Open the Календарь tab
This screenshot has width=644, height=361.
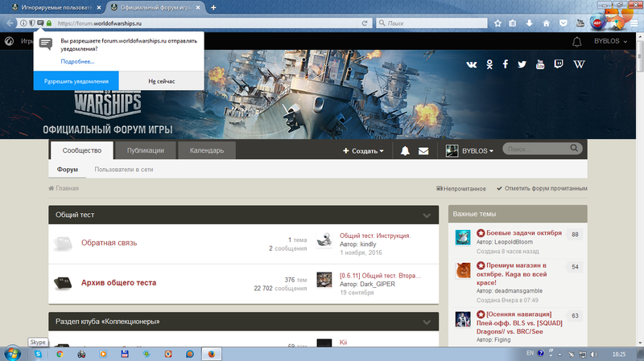(x=207, y=150)
